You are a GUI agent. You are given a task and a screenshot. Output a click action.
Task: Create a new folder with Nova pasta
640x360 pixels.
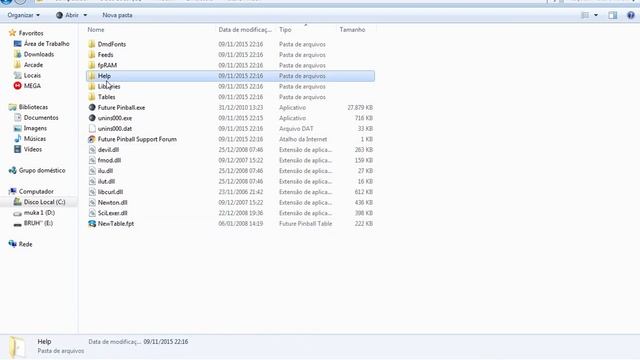click(x=117, y=15)
